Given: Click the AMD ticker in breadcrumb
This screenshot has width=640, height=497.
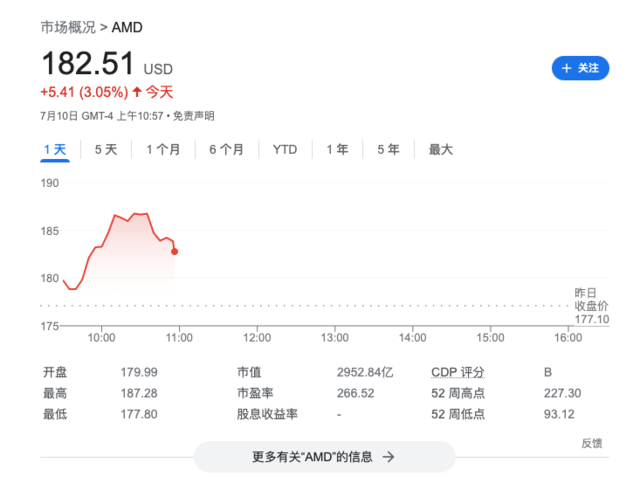Looking at the screenshot, I should pos(127,27).
